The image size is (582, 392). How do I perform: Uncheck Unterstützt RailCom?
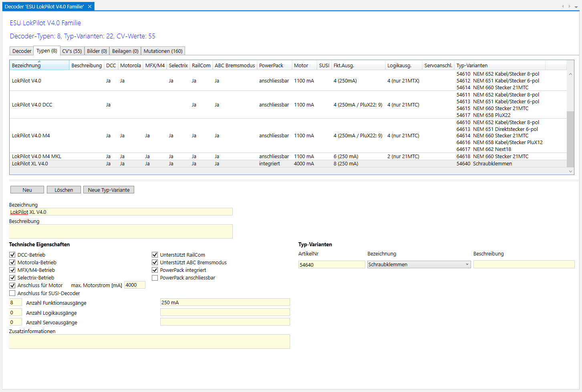tap(155, 255)
